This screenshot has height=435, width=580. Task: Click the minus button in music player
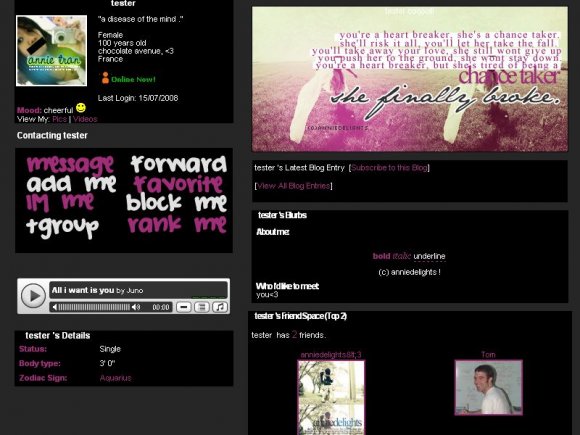tap(183, 307)
